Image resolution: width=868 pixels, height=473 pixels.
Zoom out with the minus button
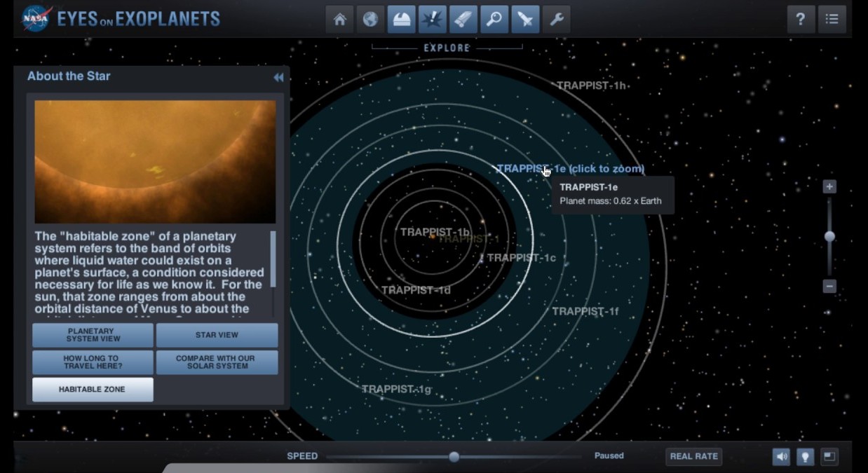coord(829,286)
